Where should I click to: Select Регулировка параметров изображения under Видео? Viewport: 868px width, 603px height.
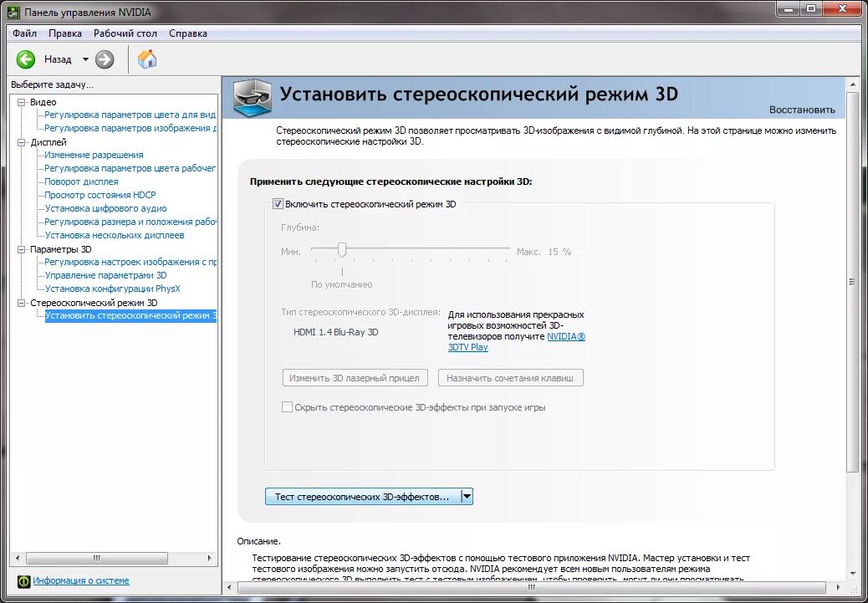pyautogui.click(x=130, y=129)
